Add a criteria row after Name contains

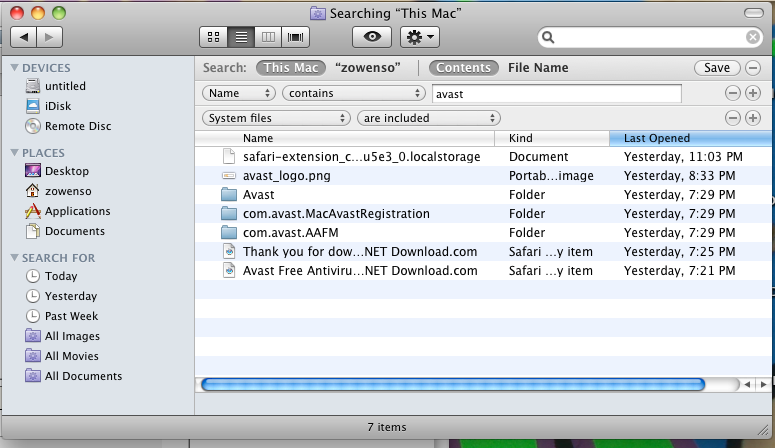click(753, 93)
